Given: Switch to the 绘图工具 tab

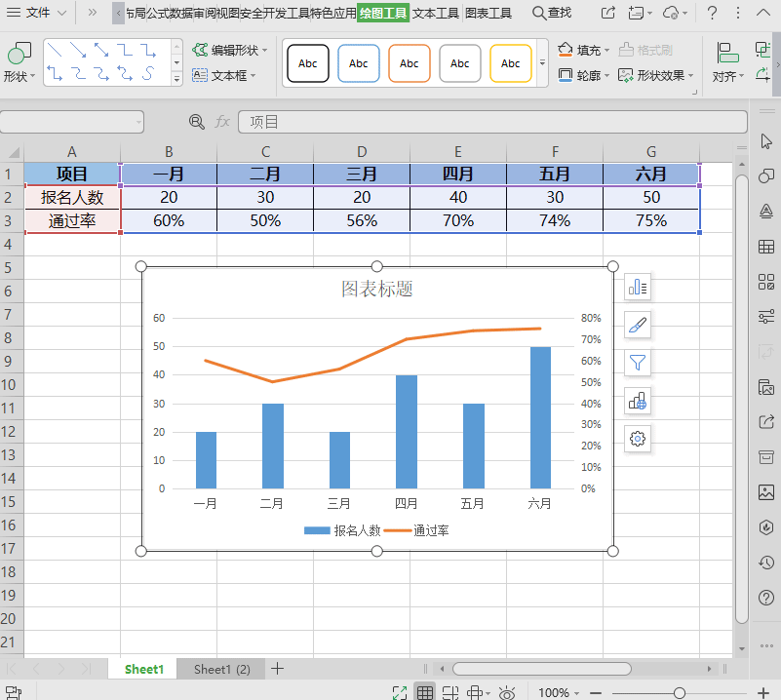Looking at the screenshot, I should click(383, 13).
